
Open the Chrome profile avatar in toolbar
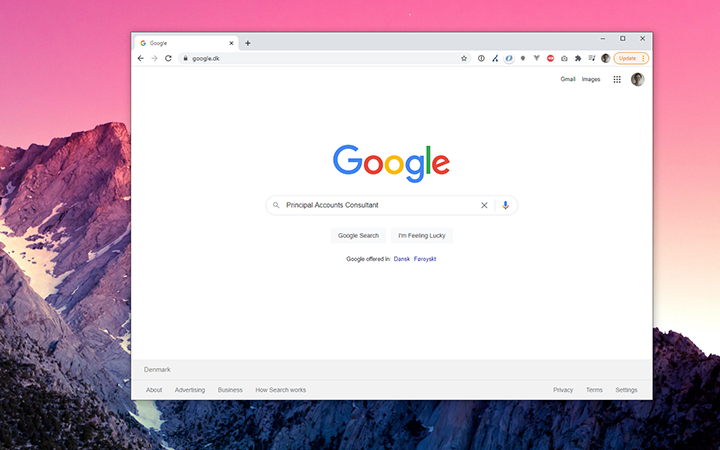[605, 58]
